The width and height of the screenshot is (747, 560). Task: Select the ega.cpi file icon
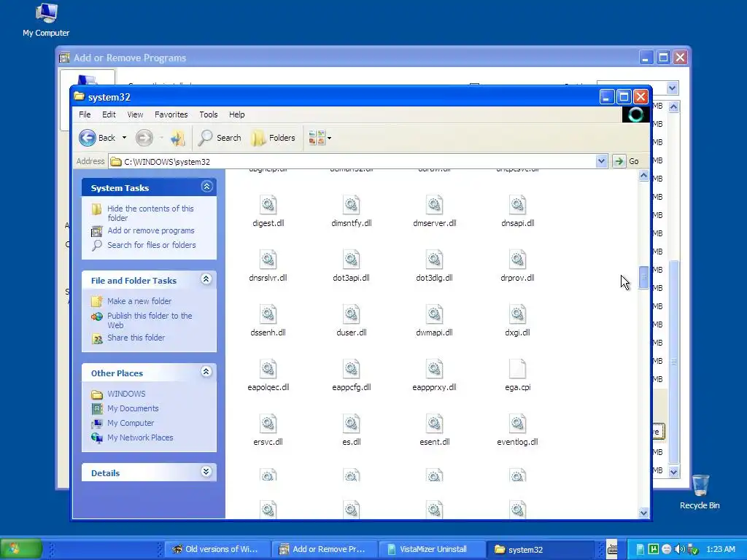tap(517, 370)
